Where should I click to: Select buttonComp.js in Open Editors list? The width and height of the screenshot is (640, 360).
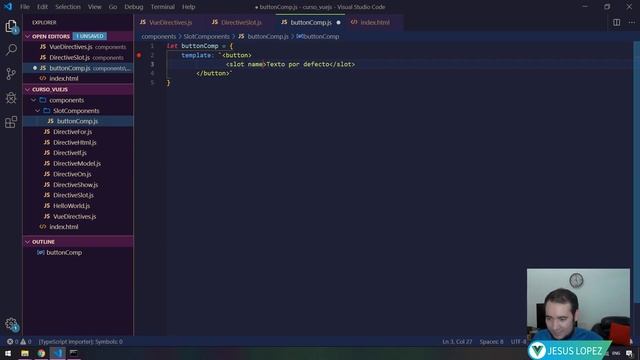78,68
